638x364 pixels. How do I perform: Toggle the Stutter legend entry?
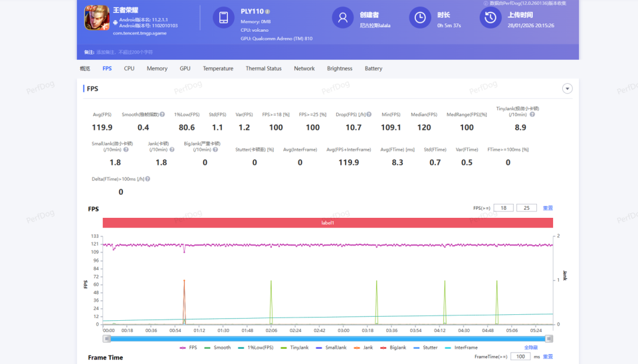point(426,347)
